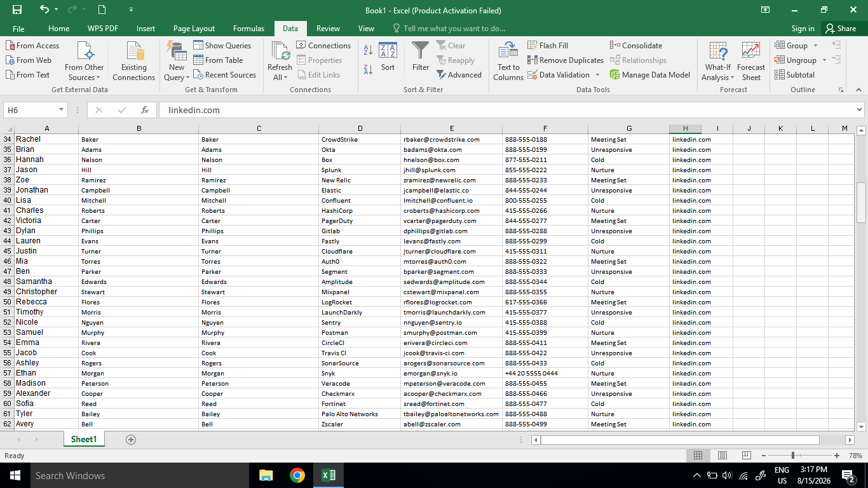Open Manage Data Model
868x488 pixels.
[650, 75]
